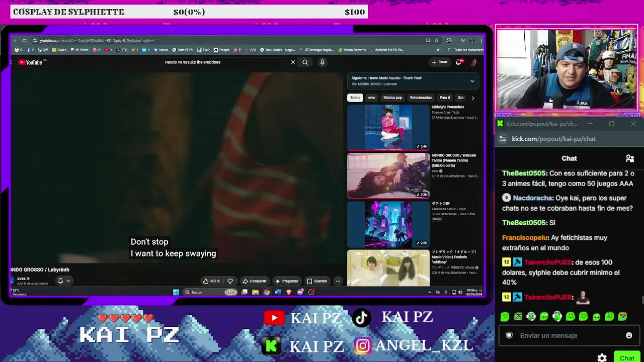644x362 pixels.
Task: Open the YouTube account avatar menu
Action: coord(473,62)
